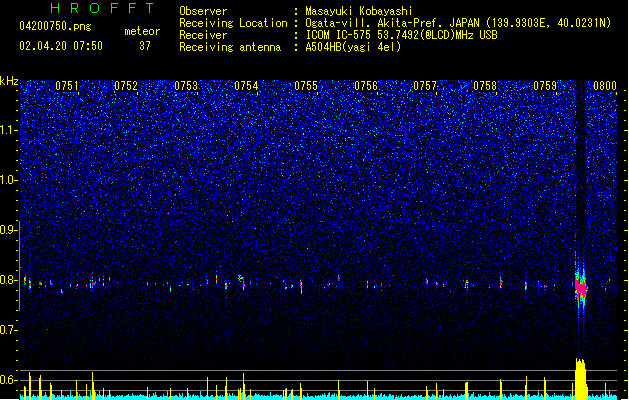Image resolution: width=629 pixels, height=400 pixels.
Task: Click the 0754 time marker
Action: click(x=246, y=86)
